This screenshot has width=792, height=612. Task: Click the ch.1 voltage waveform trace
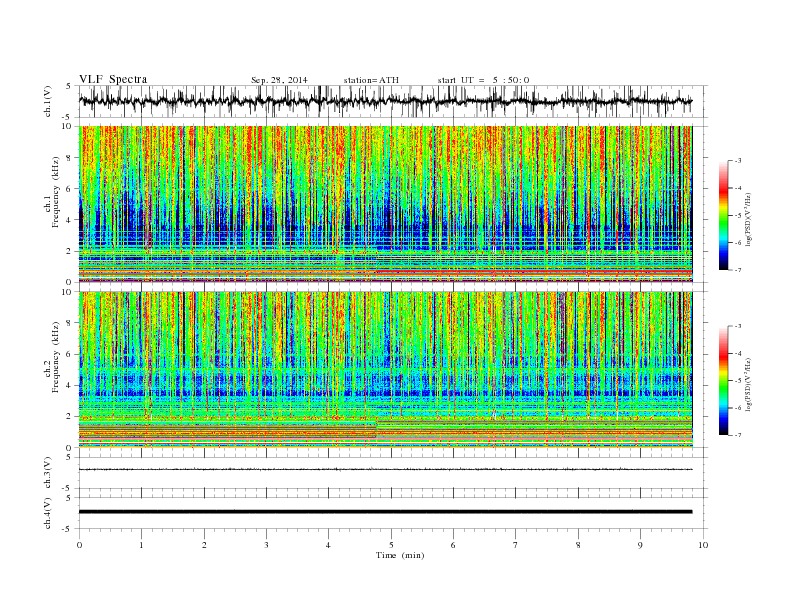point(385,101)
